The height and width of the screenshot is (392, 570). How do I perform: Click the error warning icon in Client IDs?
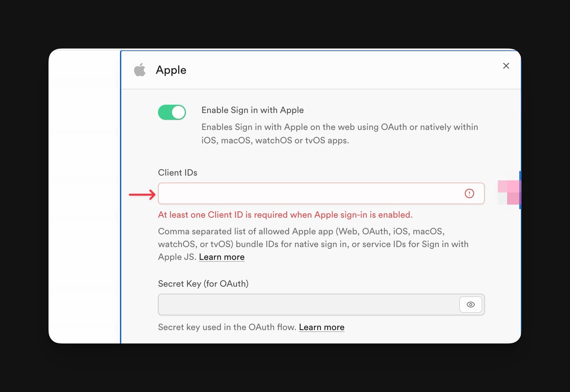tap(469, 193)
